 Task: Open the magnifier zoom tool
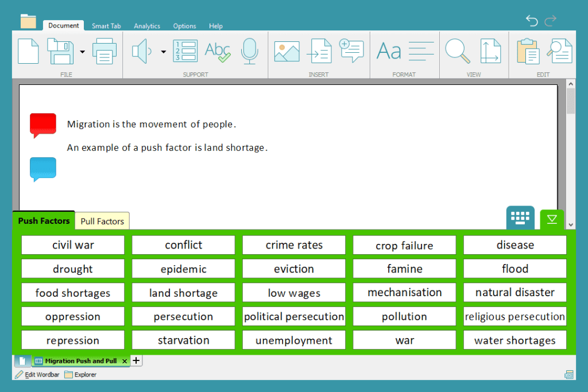[458, 51]
